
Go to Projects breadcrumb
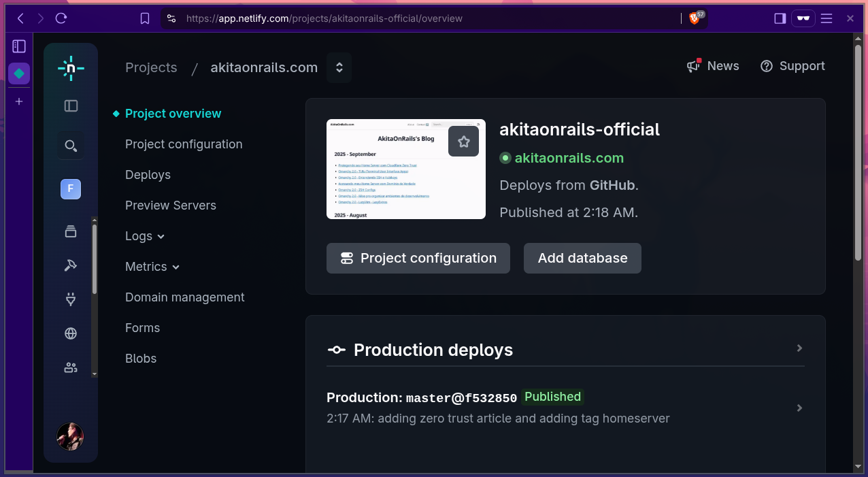coord(151,67)
